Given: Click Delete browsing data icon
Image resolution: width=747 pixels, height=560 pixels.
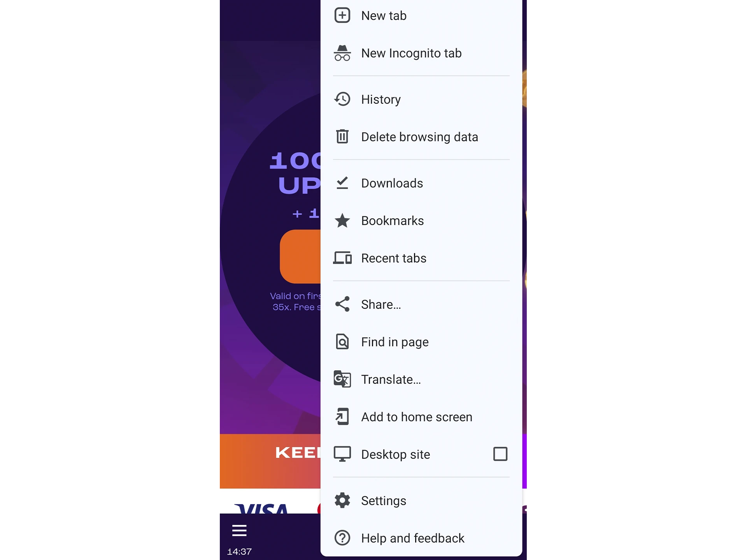Looking at the screenshot, I should (342, 136).
